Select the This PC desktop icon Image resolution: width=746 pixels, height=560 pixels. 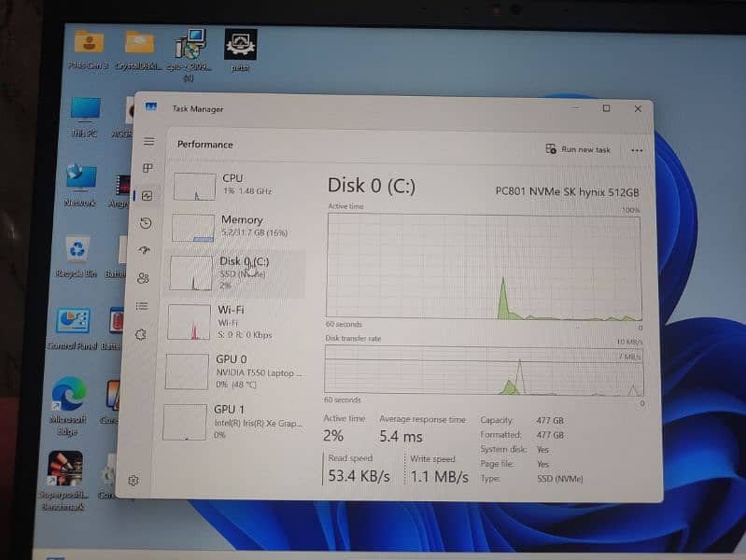[85, 117]
